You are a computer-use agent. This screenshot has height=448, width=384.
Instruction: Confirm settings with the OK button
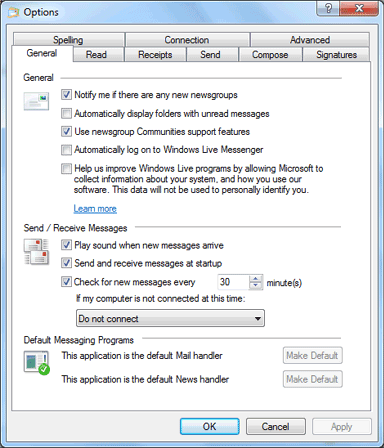click(x=210, y=426)
